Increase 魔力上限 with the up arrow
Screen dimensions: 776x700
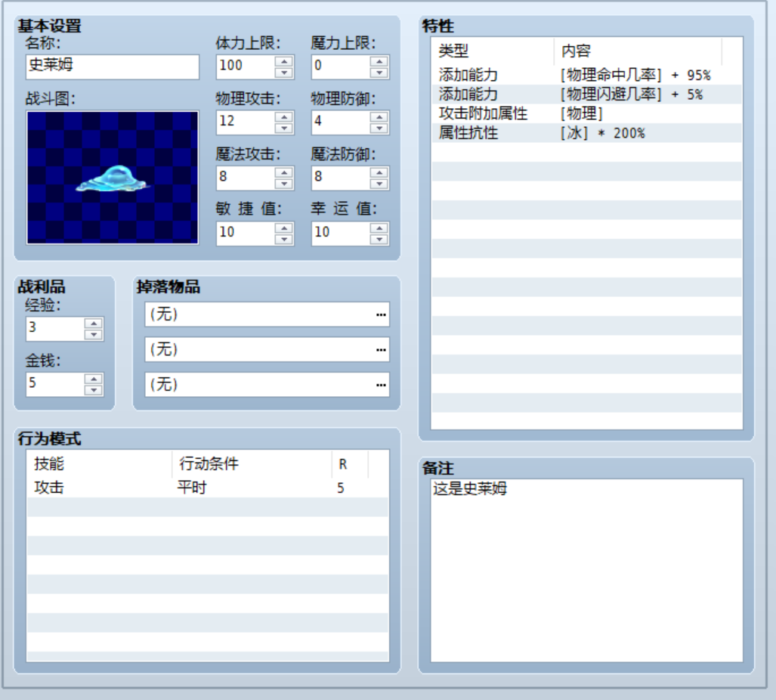pos(379,61)
